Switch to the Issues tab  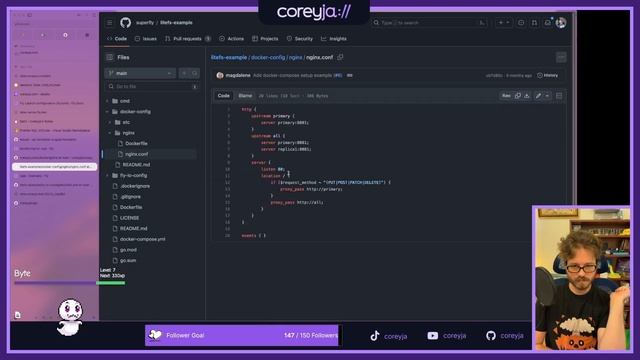point(146,39)
